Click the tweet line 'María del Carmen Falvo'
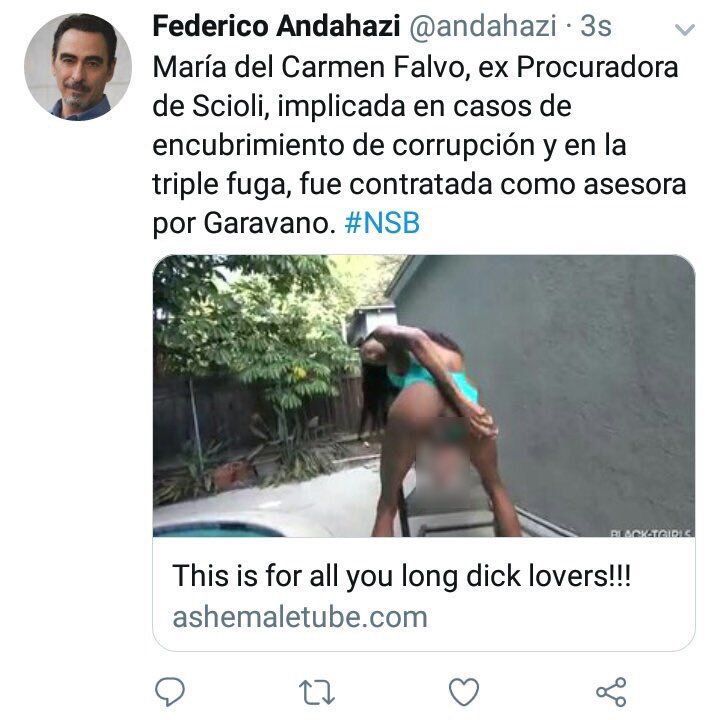 pyautogui.click(x=312, y=67)
